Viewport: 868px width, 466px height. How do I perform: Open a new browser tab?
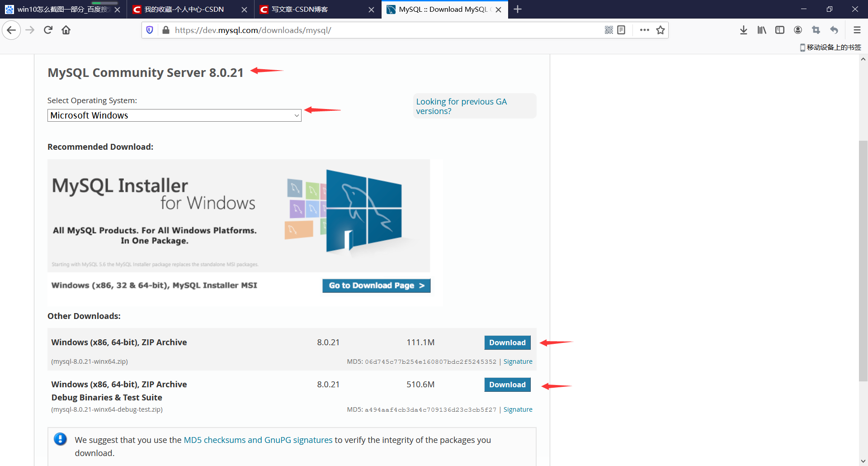click(x=518, y=9)
